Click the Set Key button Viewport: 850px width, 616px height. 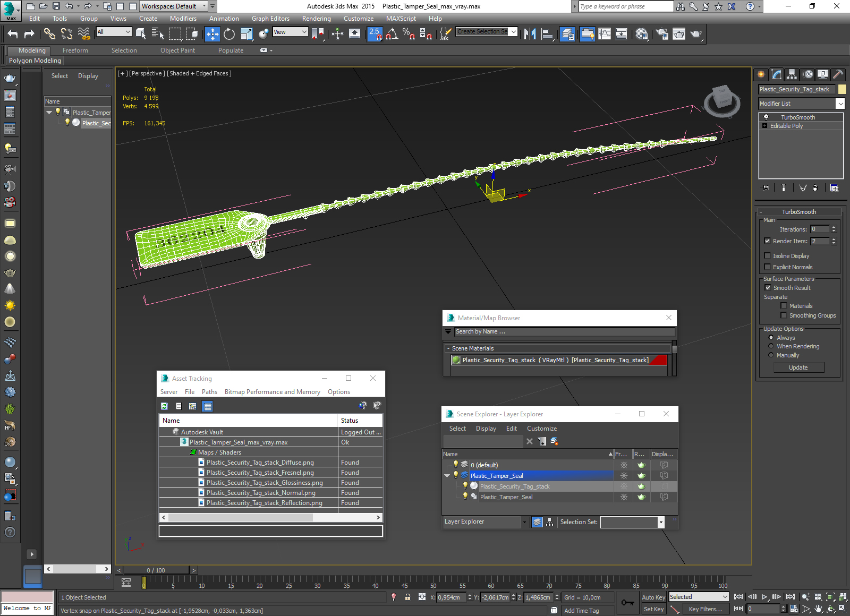pyautogui.click(x=653, y=609)
